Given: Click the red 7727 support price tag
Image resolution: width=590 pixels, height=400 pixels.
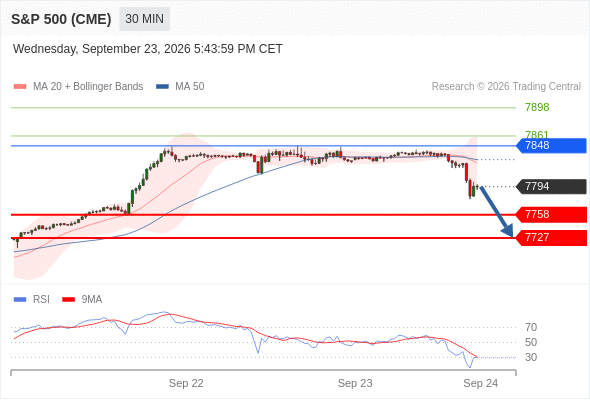Looking at the screenshot, I should pyautogui.click(x=551, y=238).
